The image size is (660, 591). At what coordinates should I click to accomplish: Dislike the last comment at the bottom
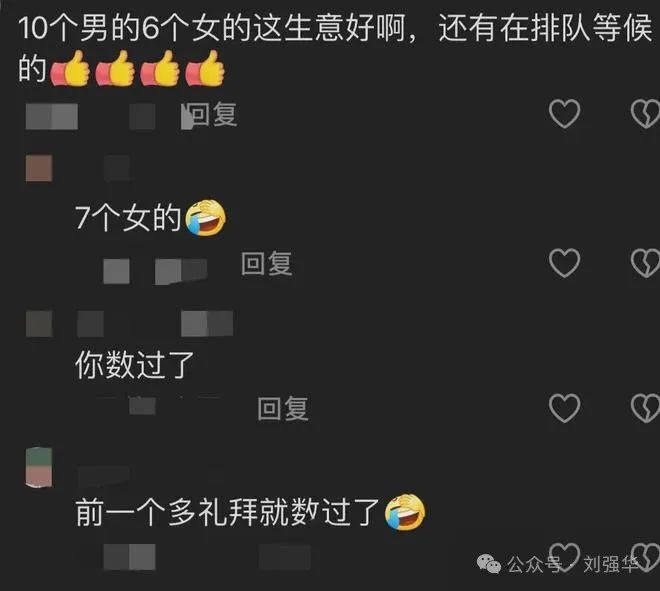[x=645, y=556]
